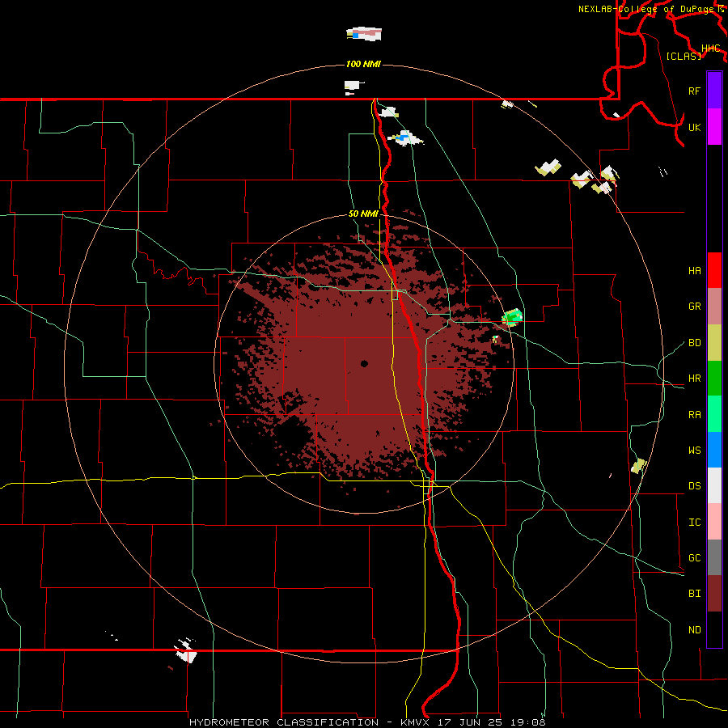The image size is (728, 728).
Task: Click the GC gray legend swatch
Action: (x=714, y=557)
